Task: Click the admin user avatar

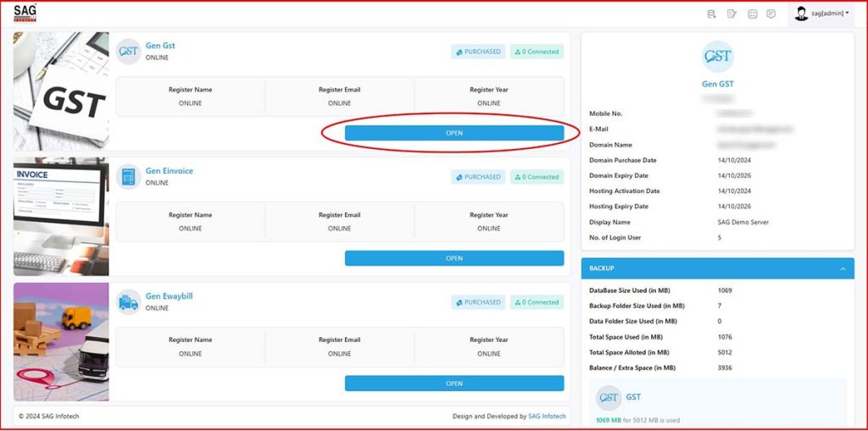Action: coord(801,14)
